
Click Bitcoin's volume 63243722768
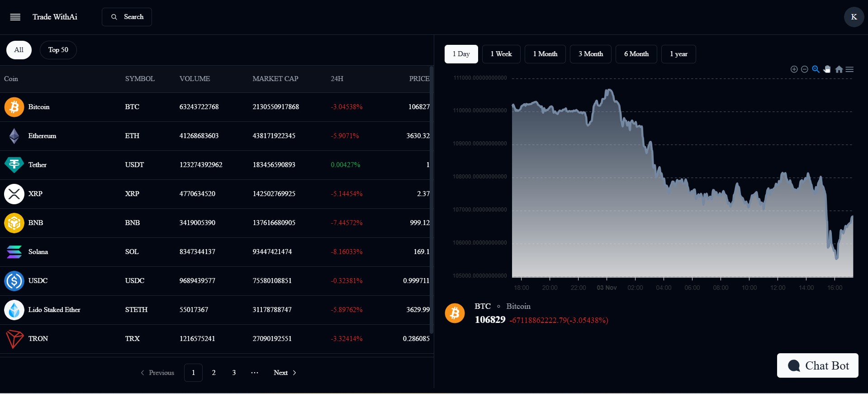click(199, 107)
